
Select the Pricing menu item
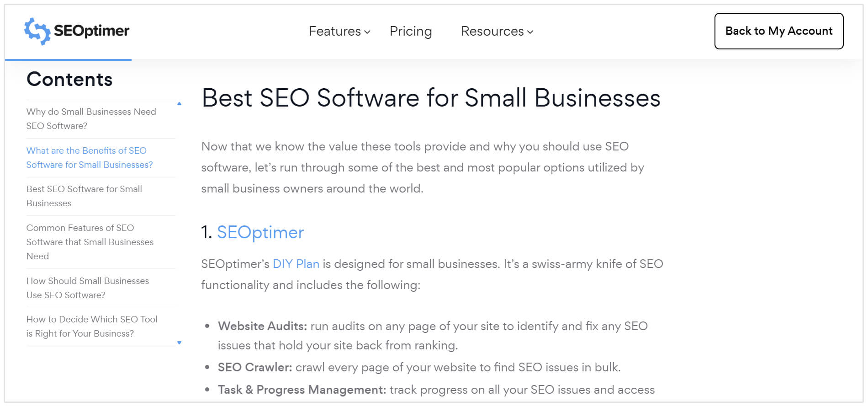pos(411,31)
